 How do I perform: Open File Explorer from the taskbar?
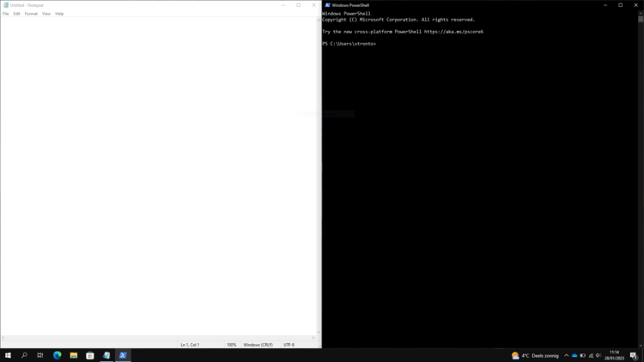coord(74,355)
